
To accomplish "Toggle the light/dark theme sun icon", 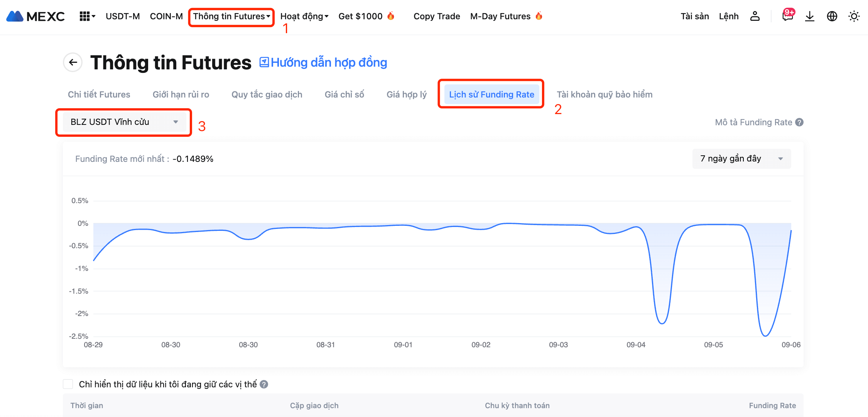I will (x=854, y=16).
